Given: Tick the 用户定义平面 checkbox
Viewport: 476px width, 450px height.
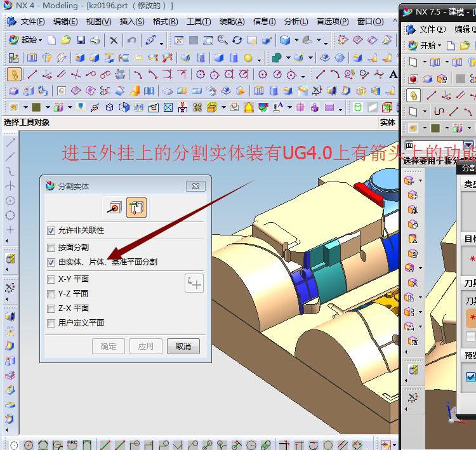Looking at the screenshot, I should [51, 323].
